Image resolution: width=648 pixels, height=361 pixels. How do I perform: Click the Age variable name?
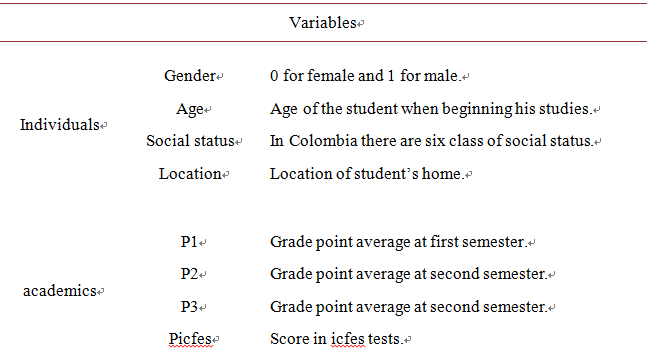(x=190, y=109)
